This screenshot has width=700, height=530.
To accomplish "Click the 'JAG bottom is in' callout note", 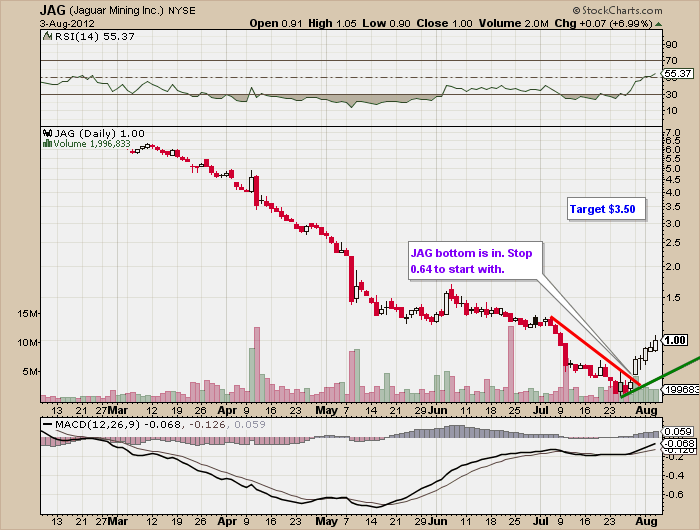I will coord(475,261).
